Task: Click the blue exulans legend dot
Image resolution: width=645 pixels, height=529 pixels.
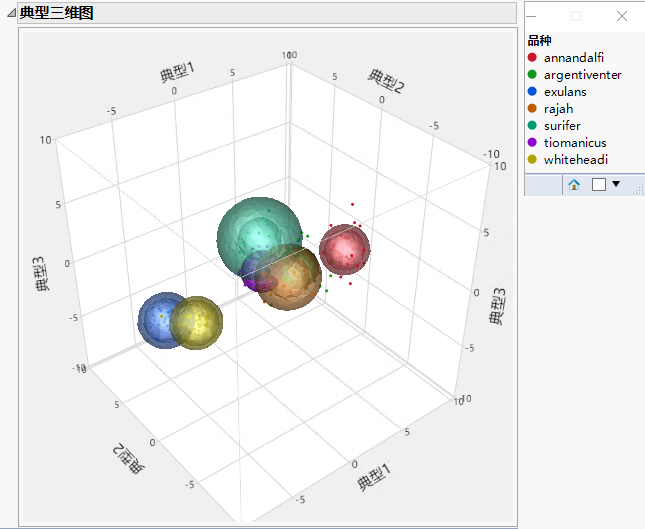Action: coord(532,92)
